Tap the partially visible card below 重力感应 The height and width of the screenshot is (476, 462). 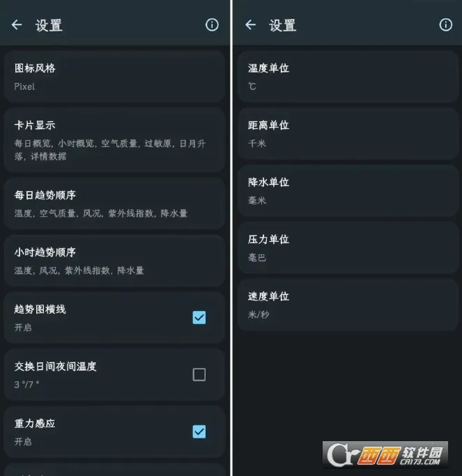click(114, 470)
